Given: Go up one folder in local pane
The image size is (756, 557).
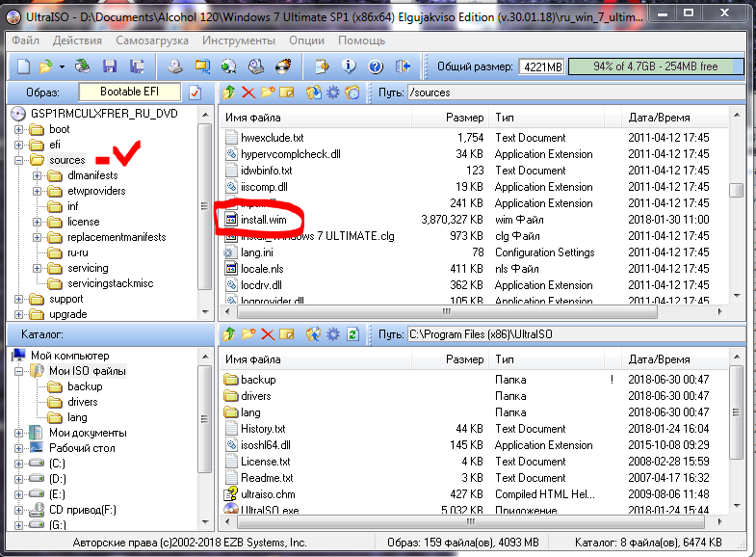Looking at the screenshot, I should pos(229,334).
